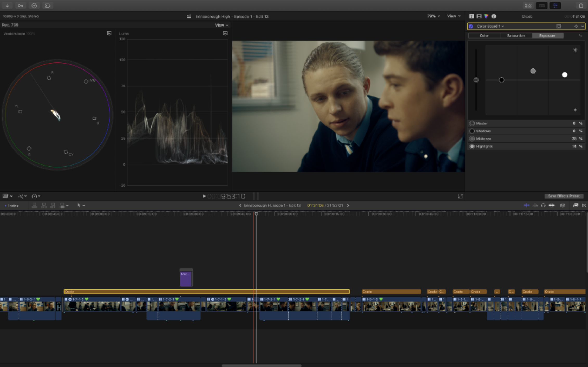Click the Highlights exposure puck
Image resolution: width=588 pixels, height=367 pixels.
coord(564,75)
